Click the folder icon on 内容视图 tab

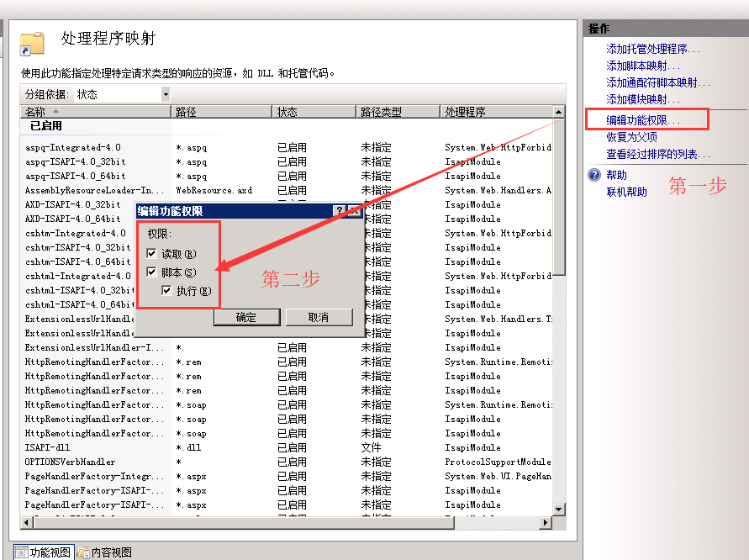click(83, 551)
